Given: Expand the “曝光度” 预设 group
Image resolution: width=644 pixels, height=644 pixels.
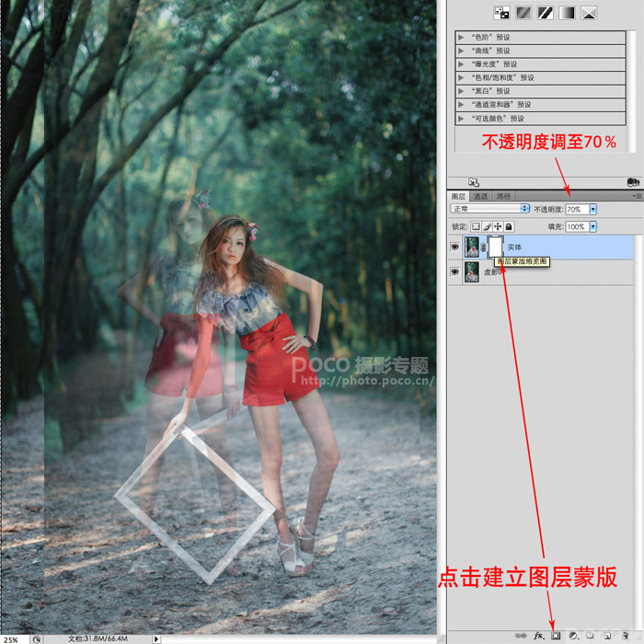Looking at the screenshot, I should pyautogui.click(x=461, y=64).
